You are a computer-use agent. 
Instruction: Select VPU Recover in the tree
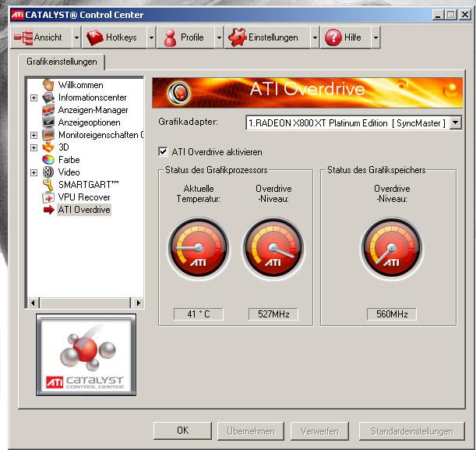(84, 197)
